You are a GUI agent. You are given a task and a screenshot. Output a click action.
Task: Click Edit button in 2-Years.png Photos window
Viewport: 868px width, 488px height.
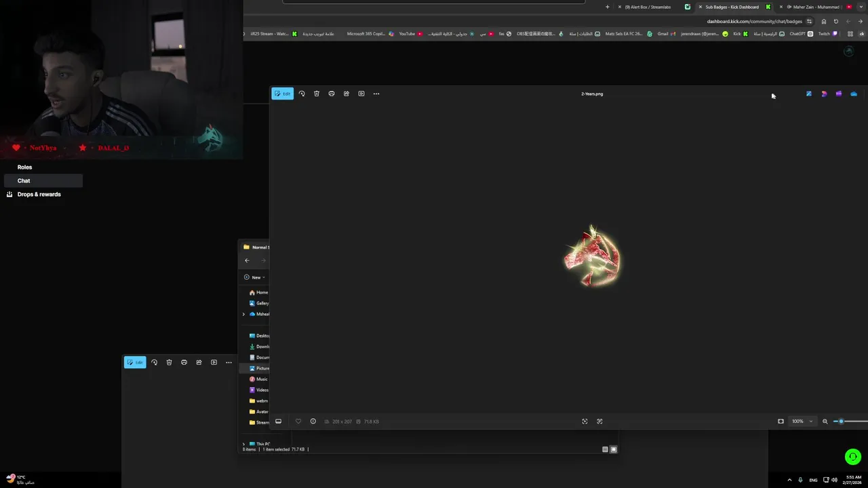pos(283,94)
